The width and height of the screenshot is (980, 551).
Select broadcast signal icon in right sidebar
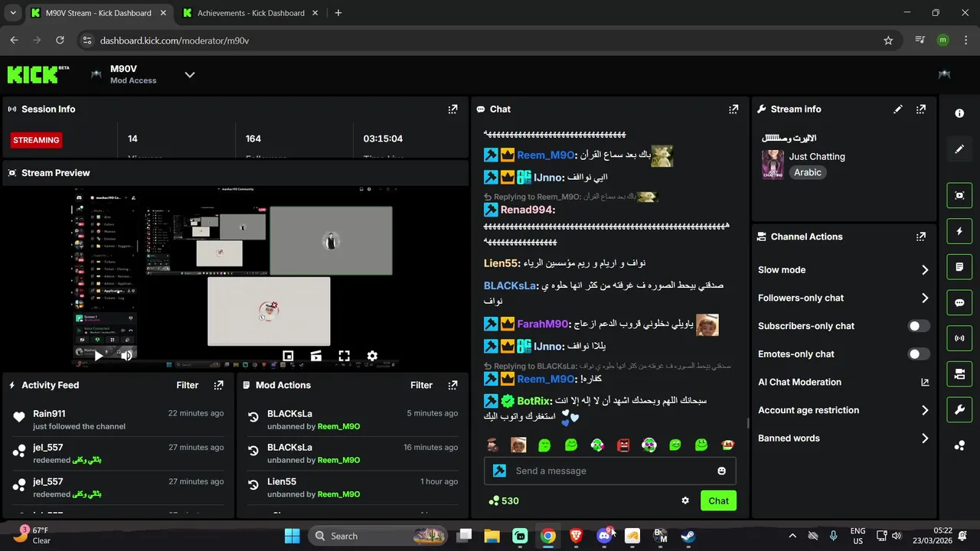(x=959, y=338)
